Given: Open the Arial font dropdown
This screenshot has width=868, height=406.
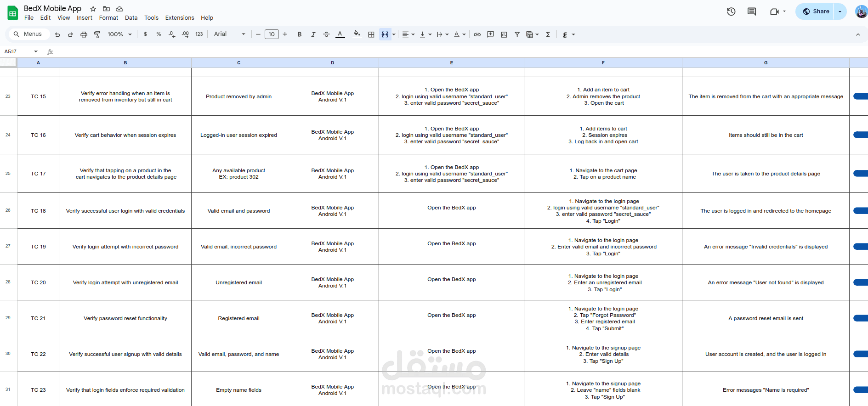Looking at the screenshot, I should coord(229,34).
